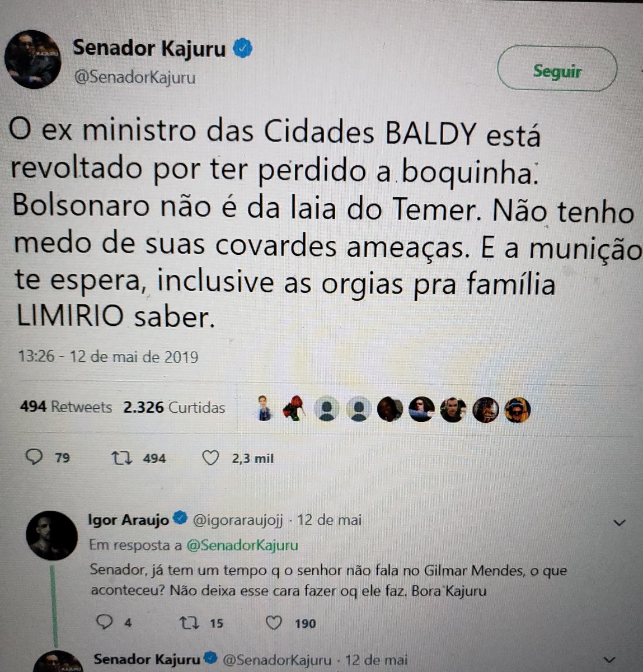
Task: Open Igor Araujo's 12 de mai timestamp
Action: click(329, 520)
